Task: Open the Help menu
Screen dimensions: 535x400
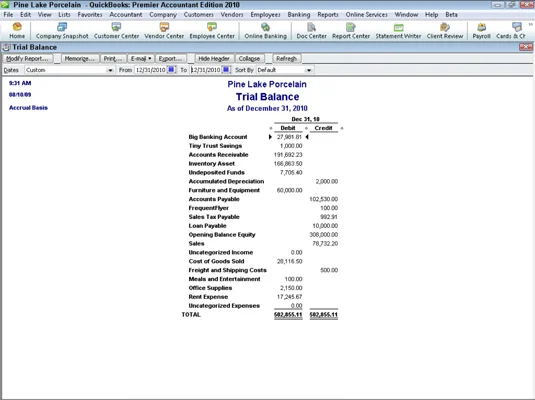Action: pyautogui.click(x=432, y=15)
